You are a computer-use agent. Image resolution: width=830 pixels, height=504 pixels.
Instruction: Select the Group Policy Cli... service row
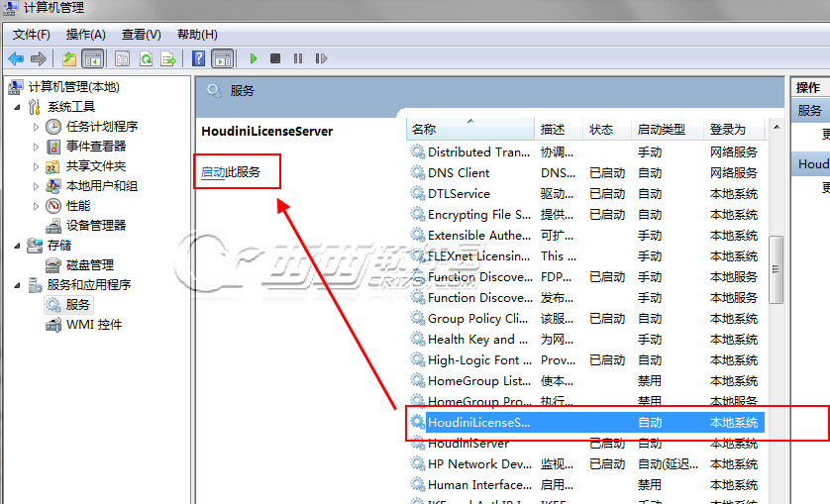tap(586, 318)
